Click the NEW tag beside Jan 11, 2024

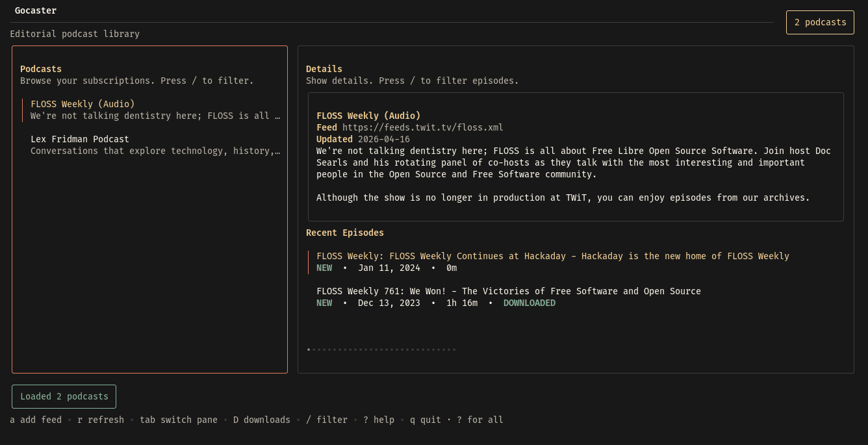coord(324,268)
